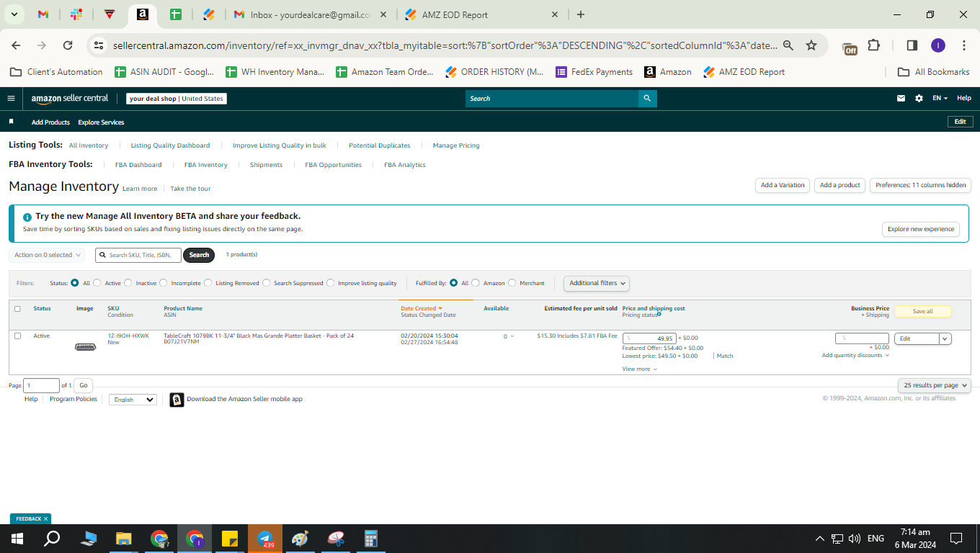Click the bookmark flag icon beside Add Products

point(11,122)
